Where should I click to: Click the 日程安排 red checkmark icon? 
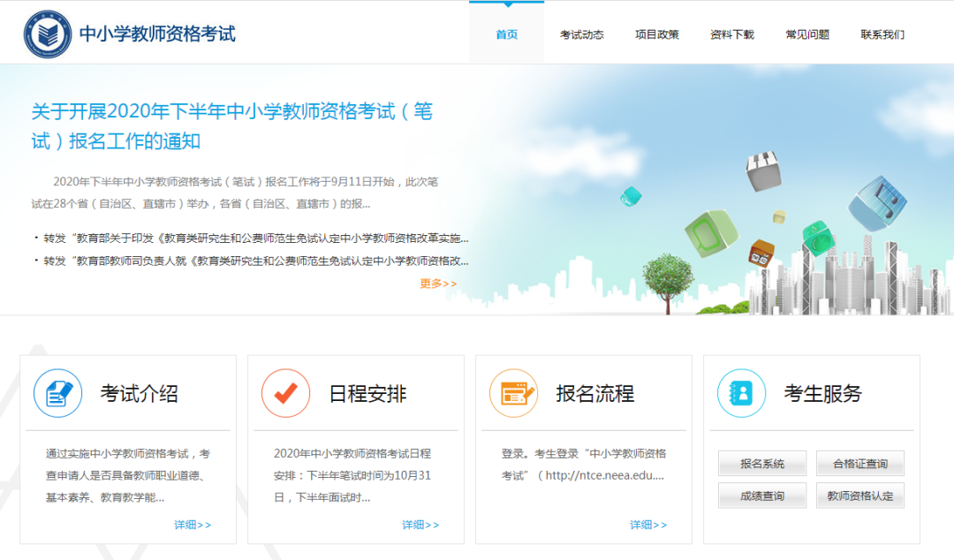[286, 393]
